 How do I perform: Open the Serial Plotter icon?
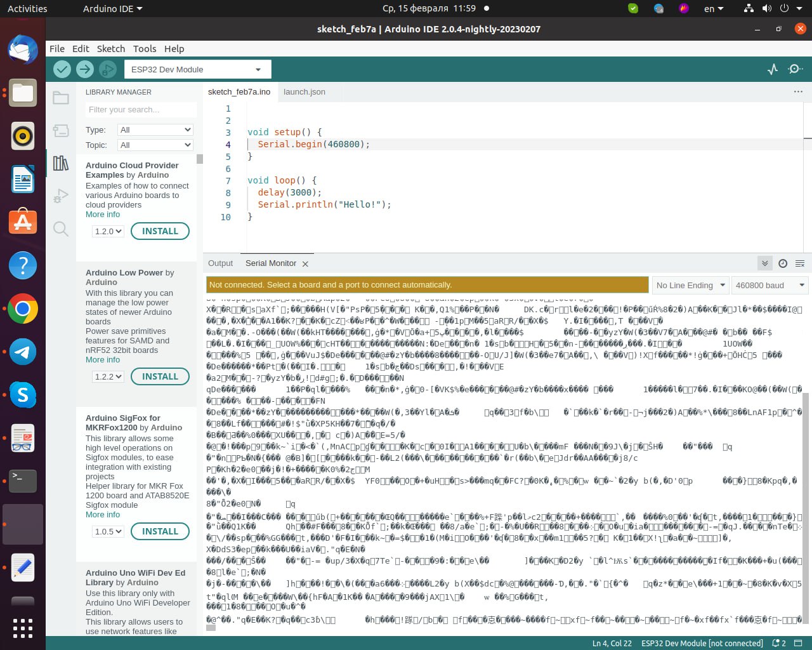[x=773, y=69]
